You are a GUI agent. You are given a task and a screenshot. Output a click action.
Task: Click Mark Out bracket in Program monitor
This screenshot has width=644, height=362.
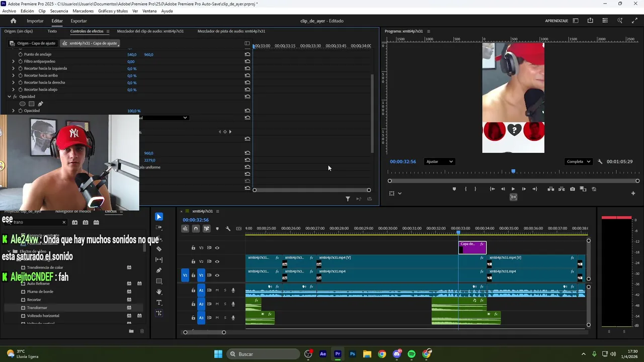click(x=475, y=189)
